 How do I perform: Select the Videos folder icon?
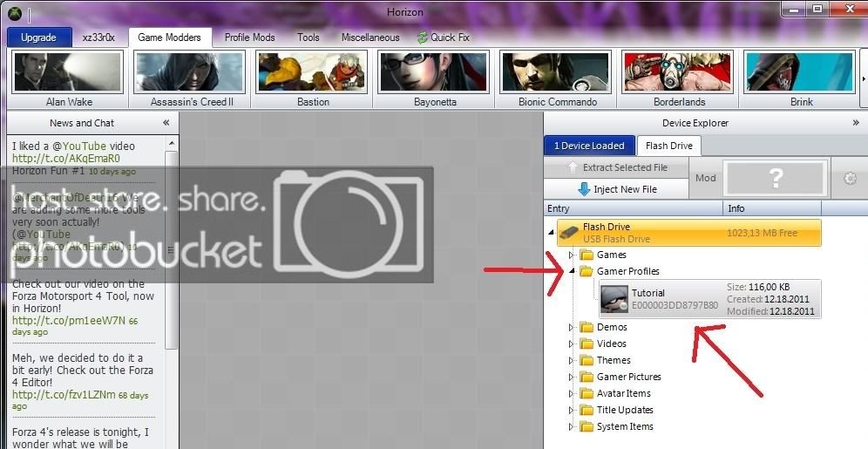(587, 344)
